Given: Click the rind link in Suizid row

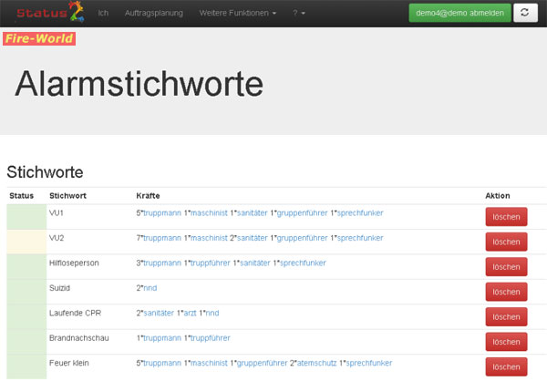Looking at the screenshot, I should click(150, 288).
